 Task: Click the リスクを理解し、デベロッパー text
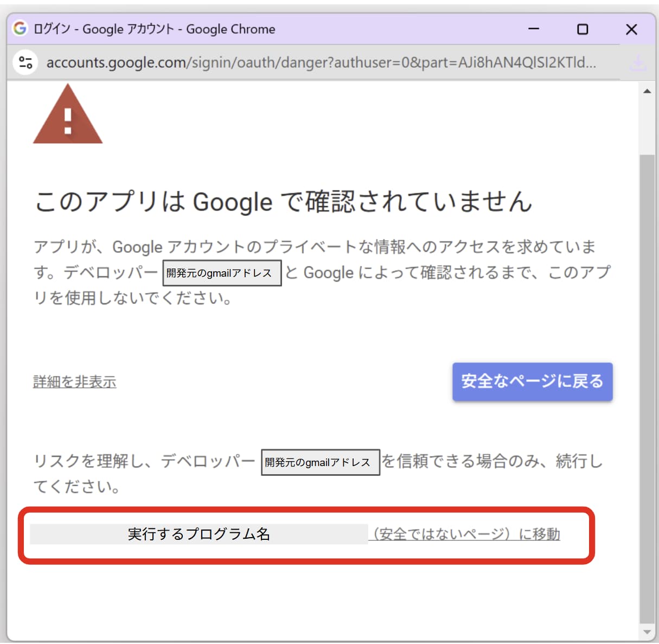[144, 461]
